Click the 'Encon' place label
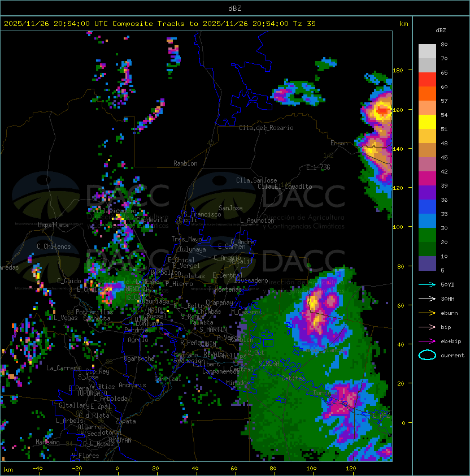Viewport: 470px width, 476px height. point(339,143)
